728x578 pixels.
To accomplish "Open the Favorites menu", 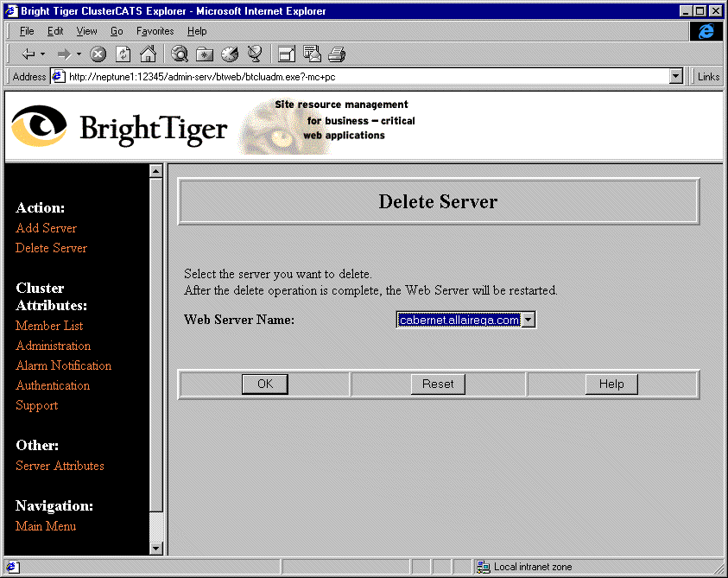I will coord(155,31).
